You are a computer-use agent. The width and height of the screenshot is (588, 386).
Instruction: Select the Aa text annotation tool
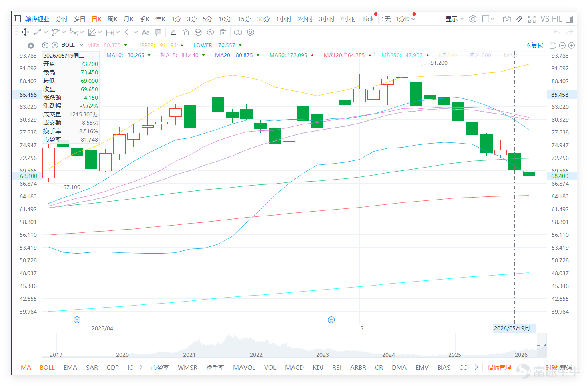tap(146, 32)
